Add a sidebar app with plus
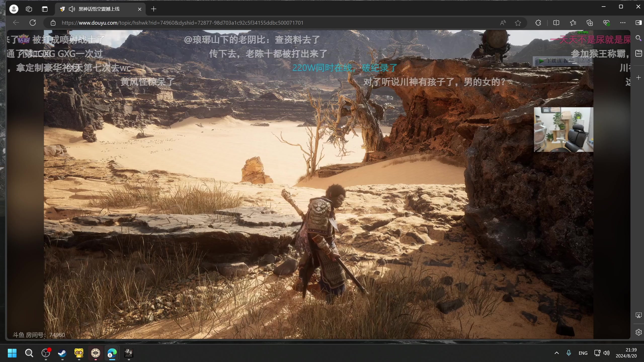Screen dimensions: 644x362 tap(638, 78)
